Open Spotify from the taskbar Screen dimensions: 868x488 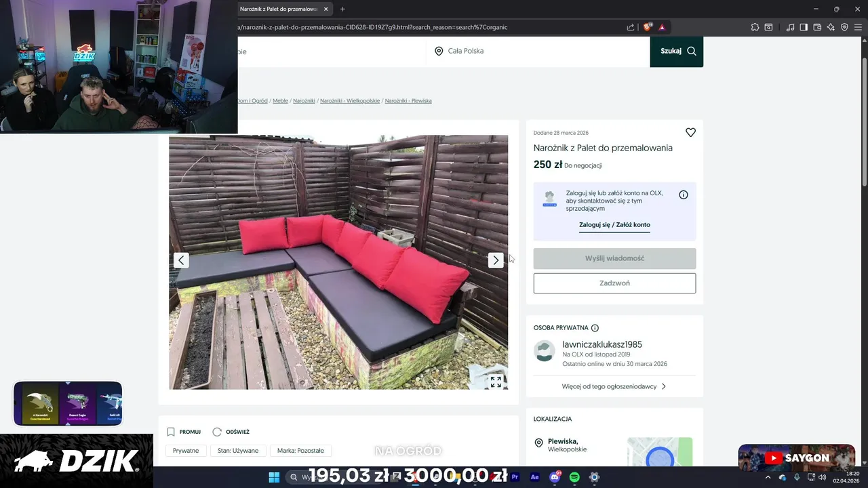[x=574, y=477]
